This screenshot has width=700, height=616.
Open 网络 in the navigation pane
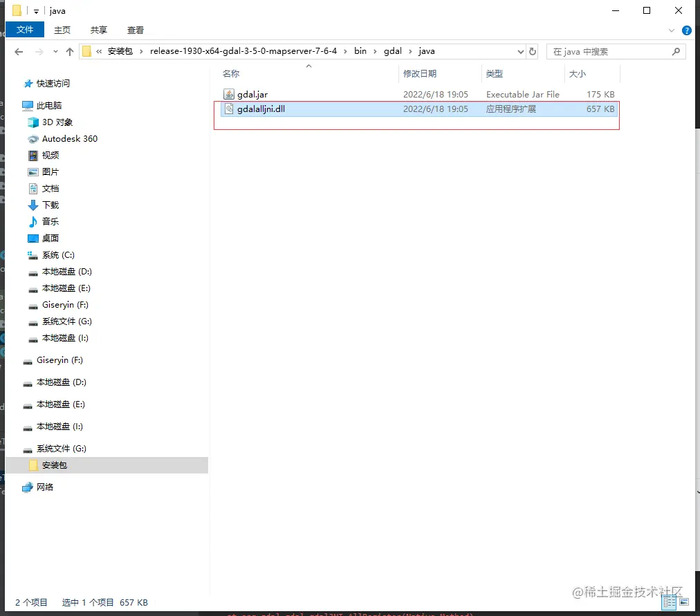pyautogui.click(x=45, y=487)
